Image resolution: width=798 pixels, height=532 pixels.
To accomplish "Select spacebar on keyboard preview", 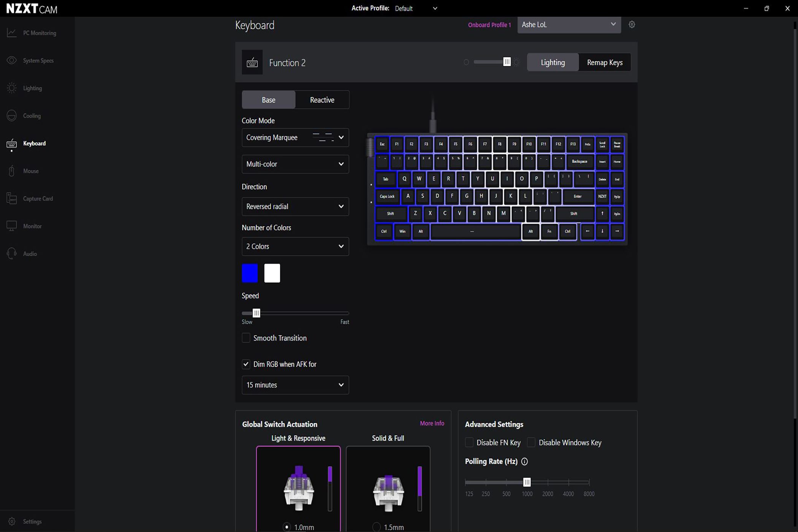I will click(476, 231).
